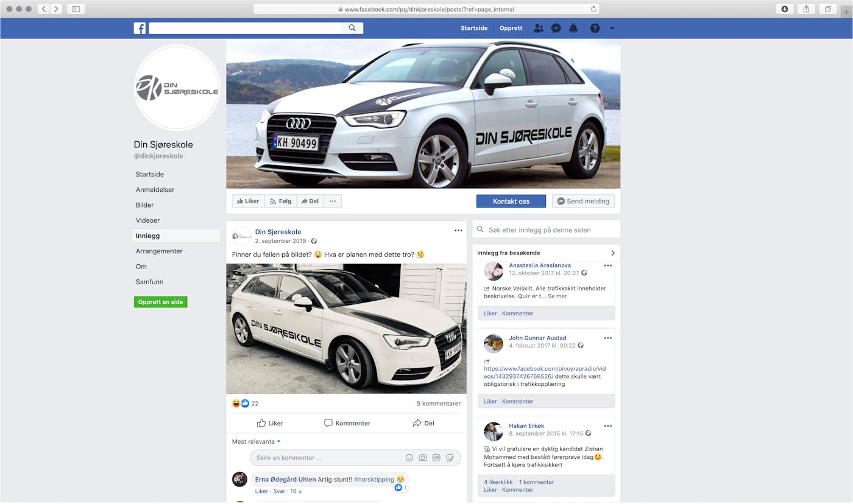Image resolution: width=853 pixels, height=504 pixels.
Task: Click the 9 kommentarer link
Action: pos(439,404)
